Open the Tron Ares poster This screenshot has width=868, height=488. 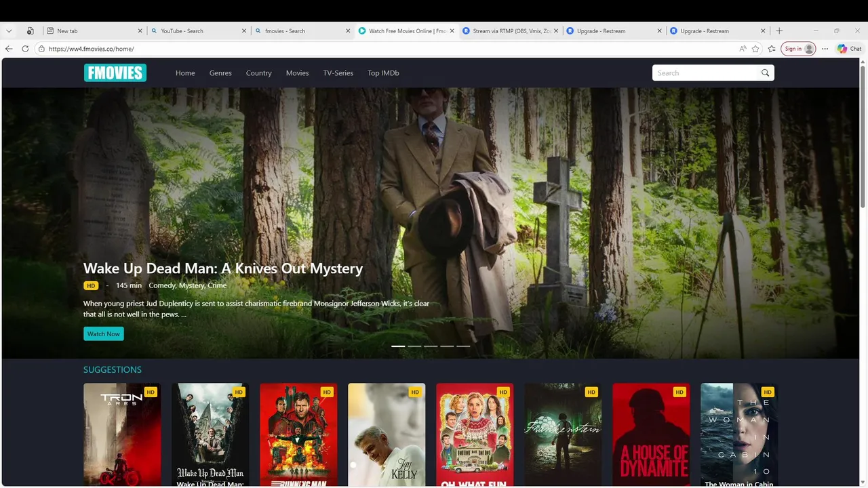tap(122, 435)
